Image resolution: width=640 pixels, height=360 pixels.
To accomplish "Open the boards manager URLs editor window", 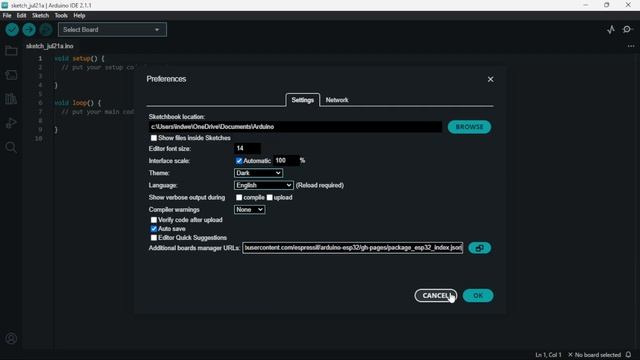I will (x=480, y=248).
